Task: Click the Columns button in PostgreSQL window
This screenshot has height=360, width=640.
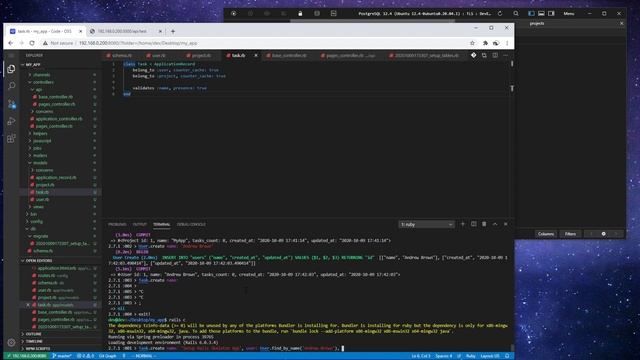Action: 546,234
